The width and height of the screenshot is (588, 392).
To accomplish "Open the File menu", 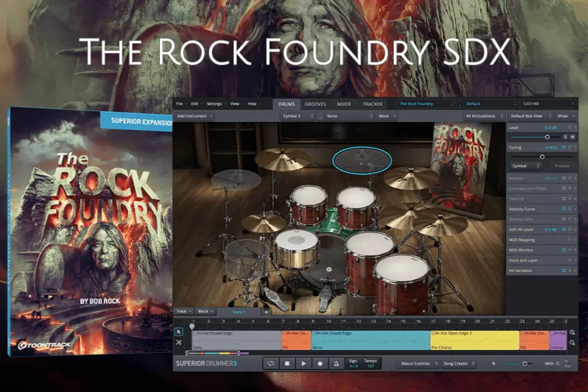I will click(x=181, y=104).
